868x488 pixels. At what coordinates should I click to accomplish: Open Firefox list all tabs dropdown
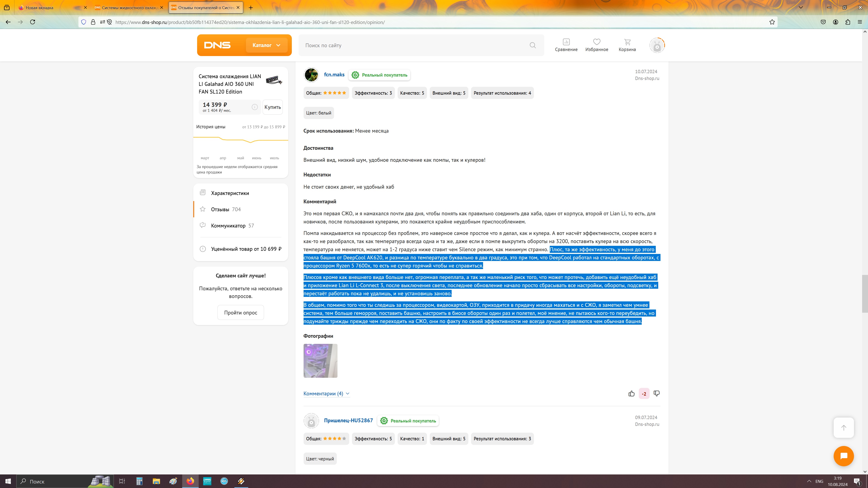click(x=801, y=7)
